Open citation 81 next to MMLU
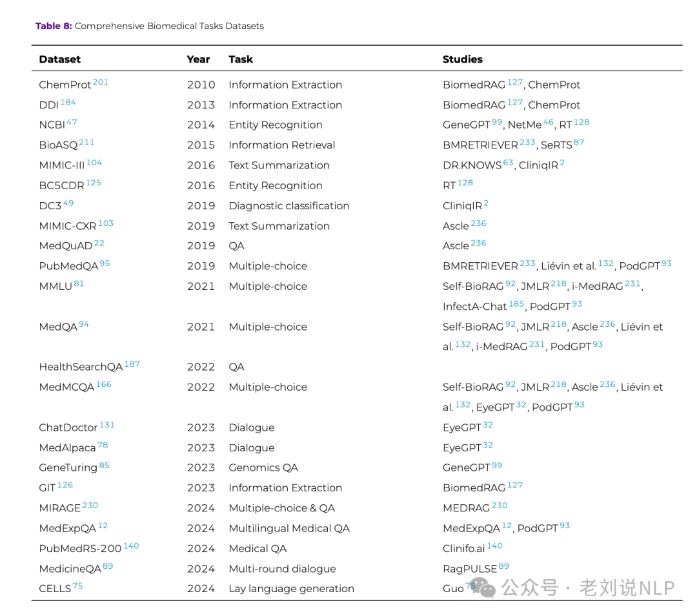Image resolution: width=697 pixels, height=616 pixels. pyautogui.click(x=79, y=283)
